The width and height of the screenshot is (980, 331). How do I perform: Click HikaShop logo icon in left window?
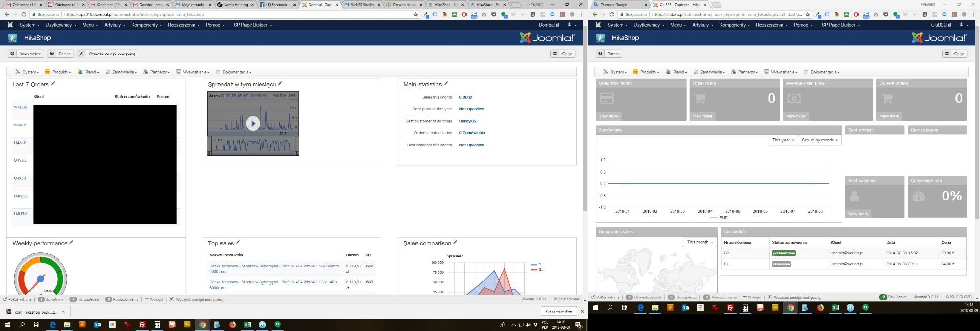[13, 38]
